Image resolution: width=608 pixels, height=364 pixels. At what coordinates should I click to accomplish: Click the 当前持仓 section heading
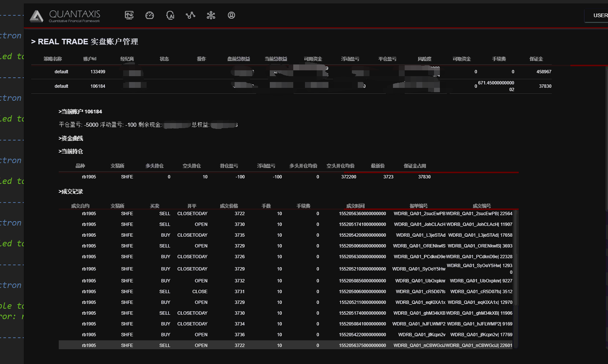[71, 151]
